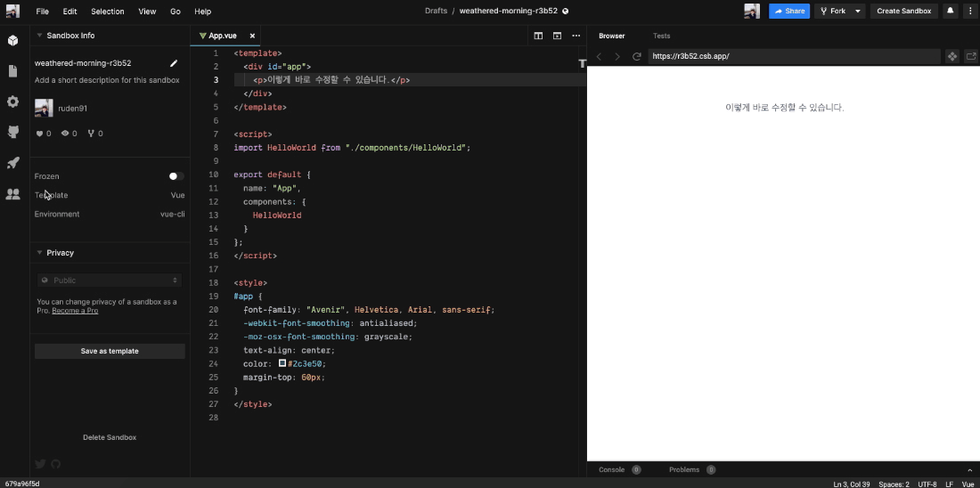Open the Sandbox Info sidebar icon
This screenshot has width=980, height=488.
pyautogui.click(x=12, y=41)
